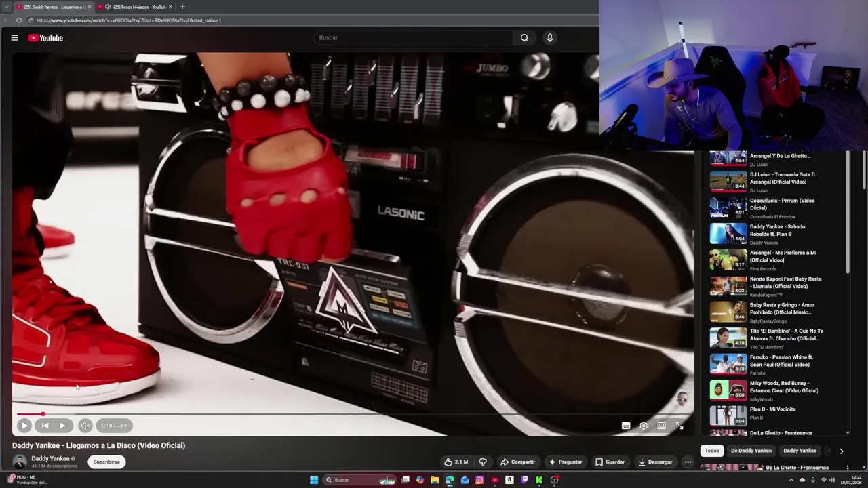Open the taskbar volume control

click(832, 480)
